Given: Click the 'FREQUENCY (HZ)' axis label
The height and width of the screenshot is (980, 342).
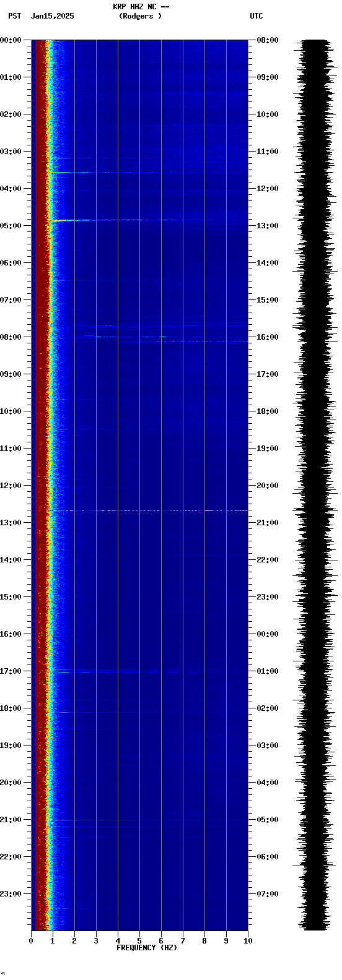Looking at the screenshot, I should coord(147,948).
